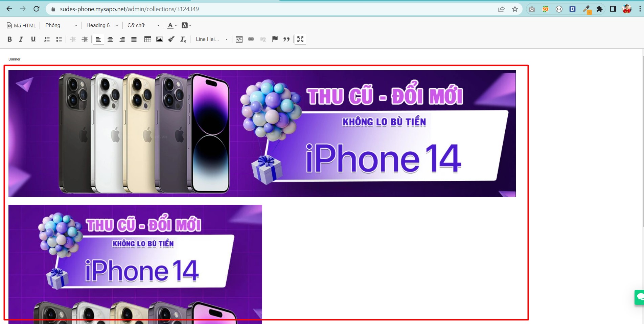Decrease the paragraph indent

pos(73,39)
